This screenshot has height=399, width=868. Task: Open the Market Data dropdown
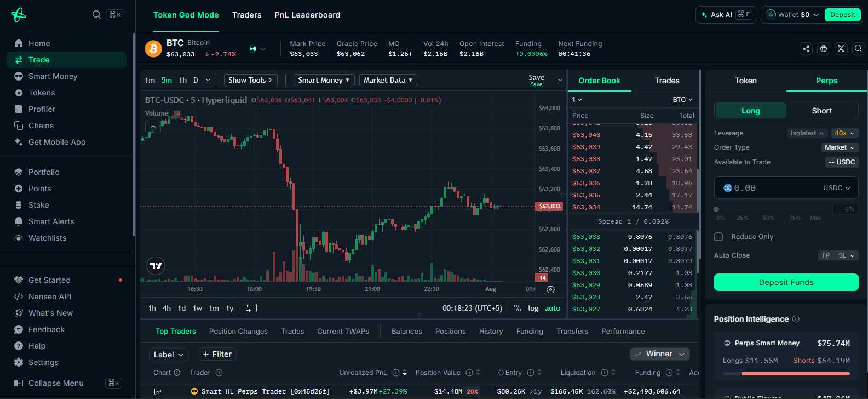coord(388,80)
